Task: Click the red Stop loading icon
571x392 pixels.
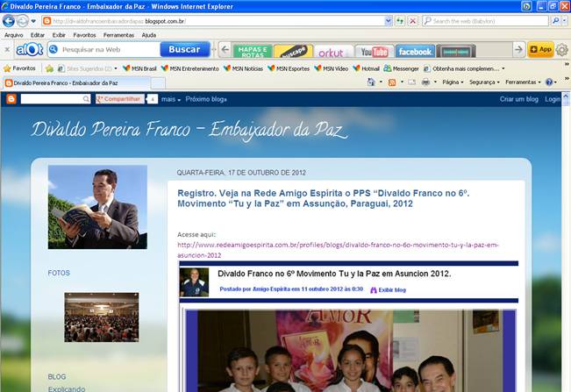Action: [412, 21]
